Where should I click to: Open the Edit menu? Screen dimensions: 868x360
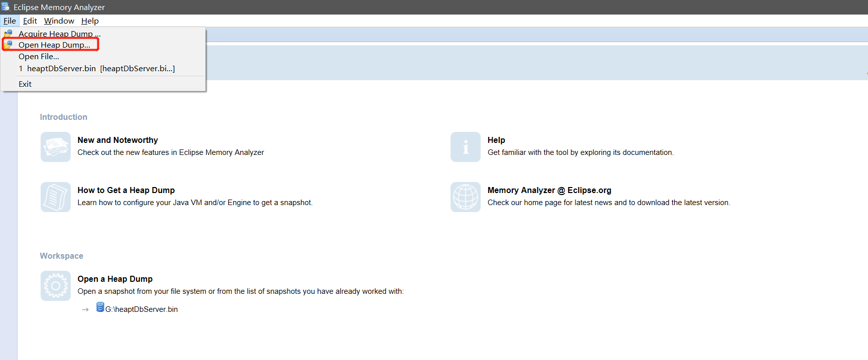coord(30,21)
